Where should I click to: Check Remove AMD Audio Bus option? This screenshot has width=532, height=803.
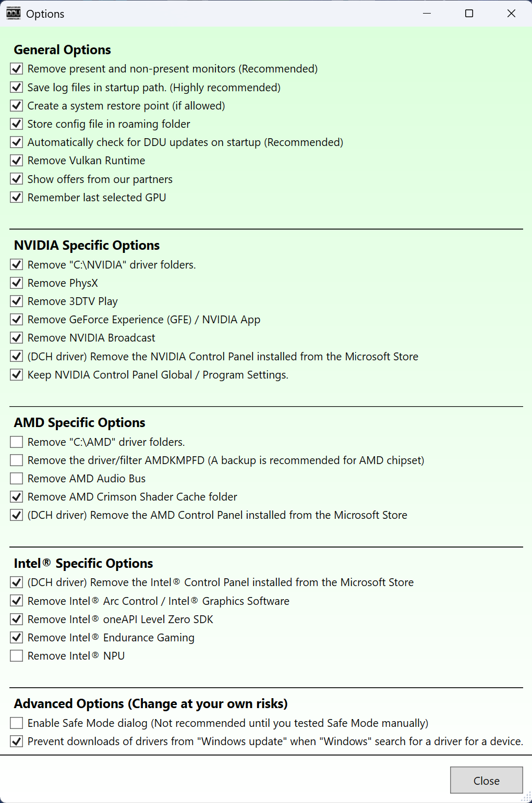(x=17, y=479)
